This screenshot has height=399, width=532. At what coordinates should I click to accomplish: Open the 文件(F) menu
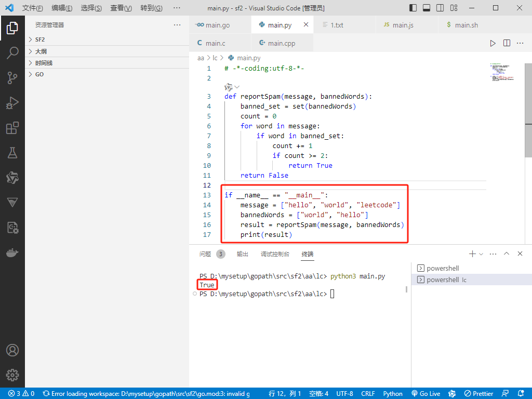pos(33,8)
